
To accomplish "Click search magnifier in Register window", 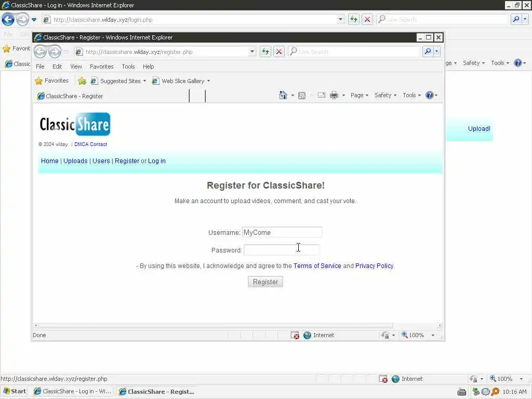I will point(428,51).
